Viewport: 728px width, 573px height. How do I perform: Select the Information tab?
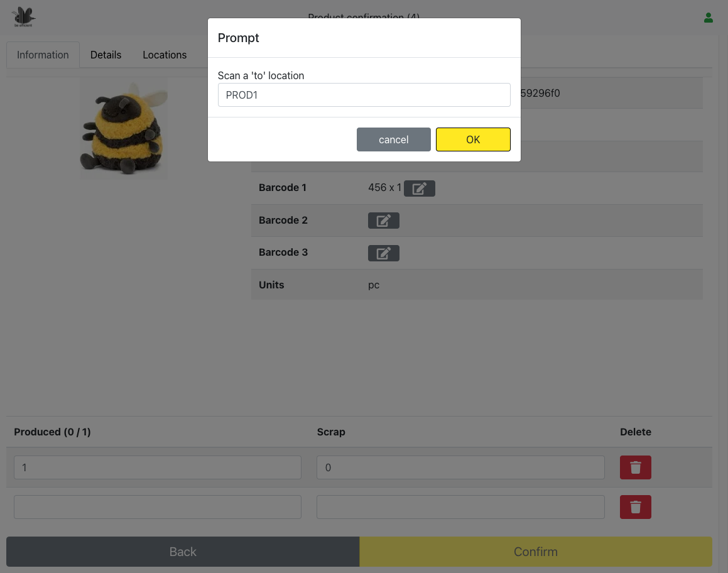[x=43, y=55]
